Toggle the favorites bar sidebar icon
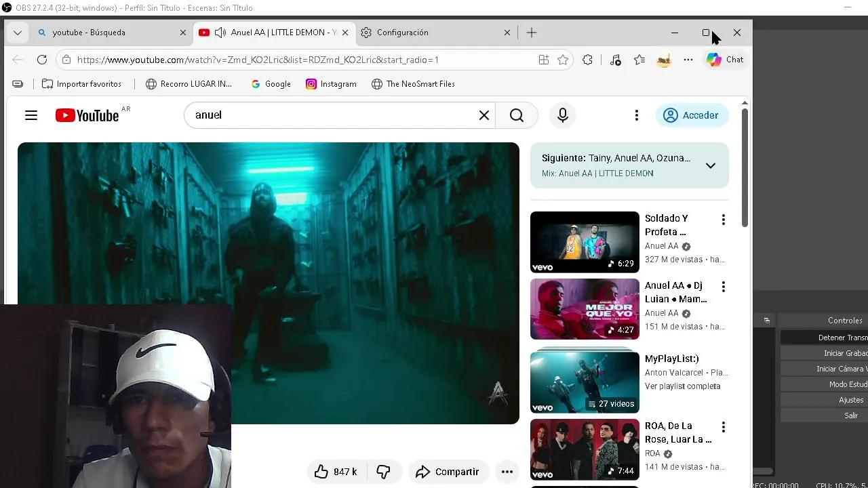This screenshot has height=488, width=868. pos(18,84)
